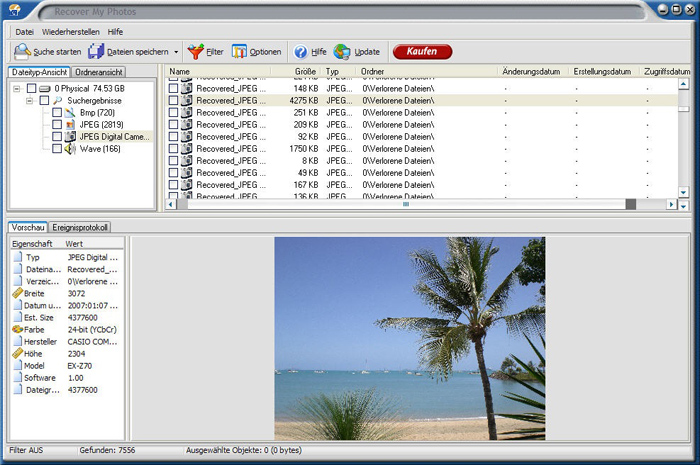Collapse the Suchergebnisse tree node
This screenshot has width=700, height=465.
click(31, 101)
